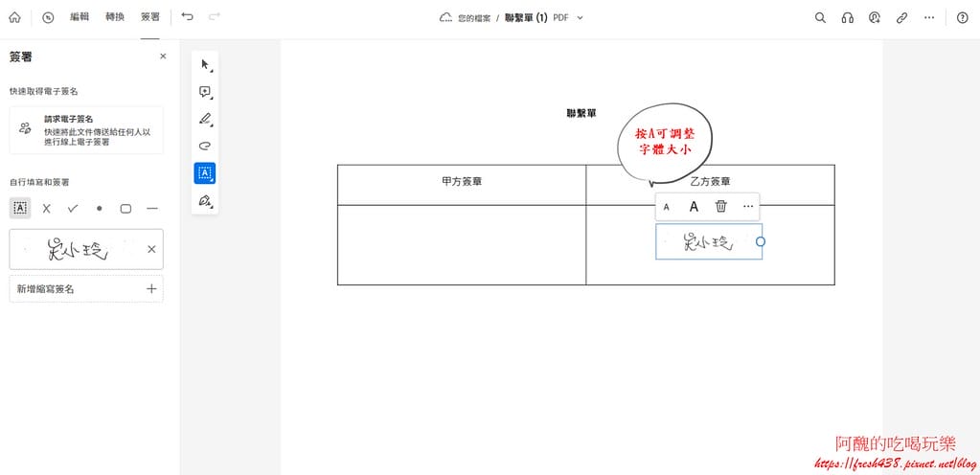The image size is (980, 475).
Task: Select the 簽署 tab
Action: pos(150,17)
